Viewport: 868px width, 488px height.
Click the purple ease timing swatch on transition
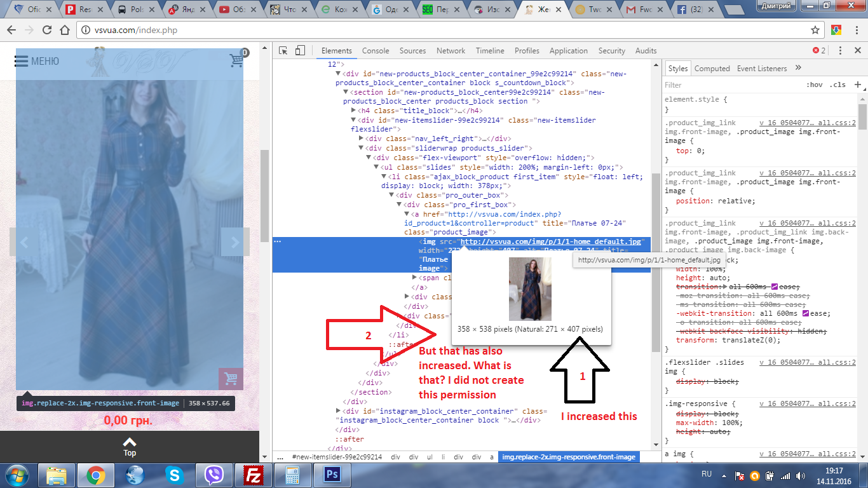775,288
